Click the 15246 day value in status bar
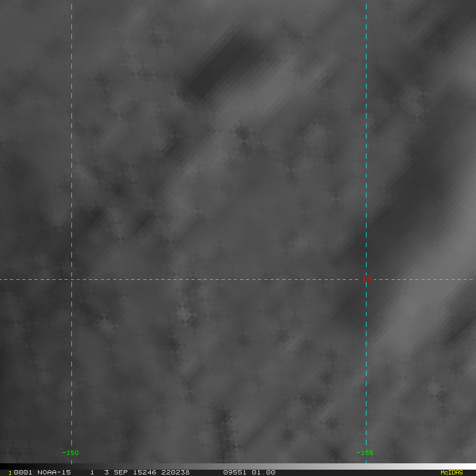This screenshot has width=476, height=476. tap(144, 472)
